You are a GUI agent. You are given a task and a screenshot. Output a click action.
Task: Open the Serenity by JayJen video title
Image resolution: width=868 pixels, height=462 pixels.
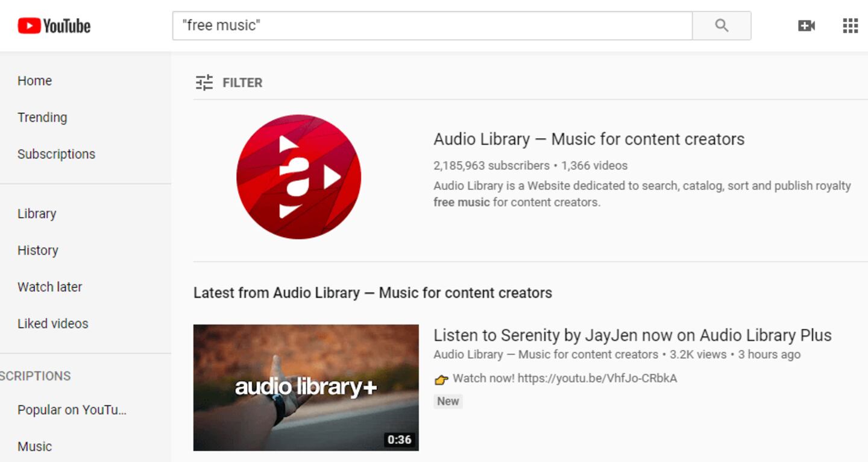click(x=632, y=335)
